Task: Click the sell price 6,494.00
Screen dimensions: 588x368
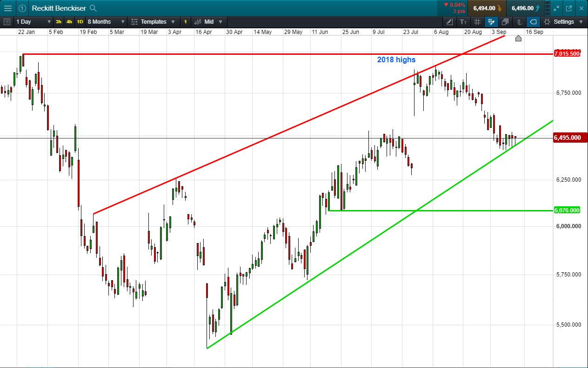Action: (x=487, y=8)
